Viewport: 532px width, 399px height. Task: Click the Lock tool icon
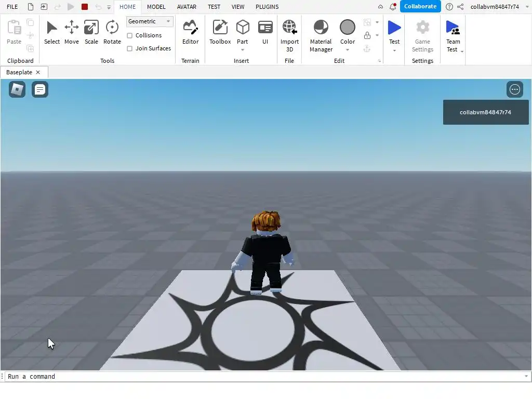coord(367,35)
